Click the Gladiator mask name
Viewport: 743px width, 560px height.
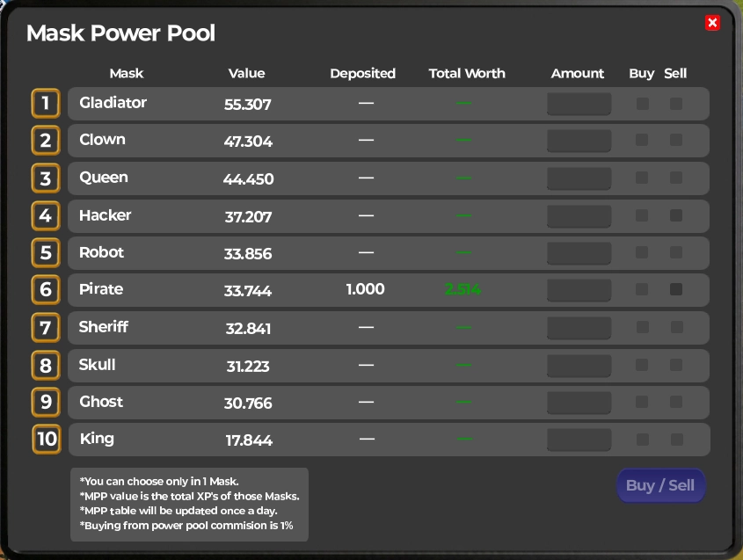113,102
